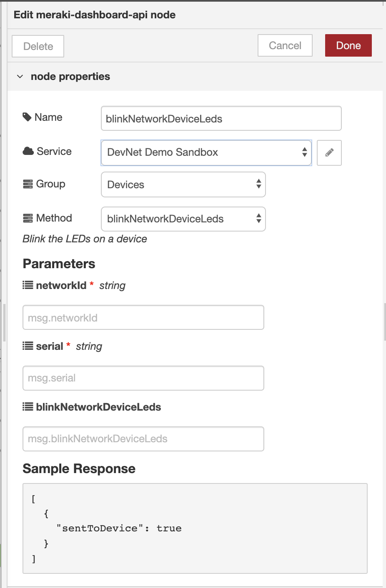
Task: Click the Done button
Action: click(348, 45)
